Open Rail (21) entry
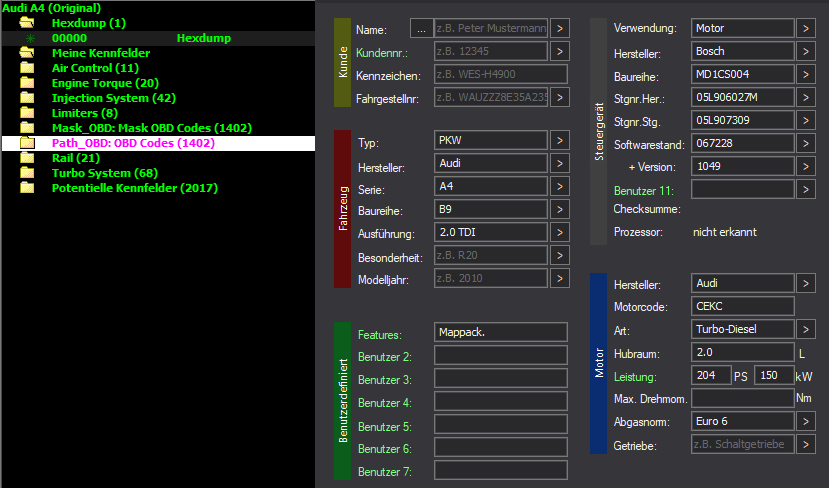This screenshot has height=488, width=829. pyautogui.click(x=76, y=158)
